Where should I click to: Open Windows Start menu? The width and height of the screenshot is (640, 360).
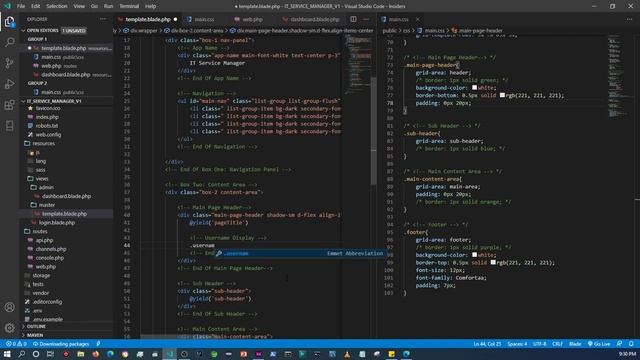(7, 354)
